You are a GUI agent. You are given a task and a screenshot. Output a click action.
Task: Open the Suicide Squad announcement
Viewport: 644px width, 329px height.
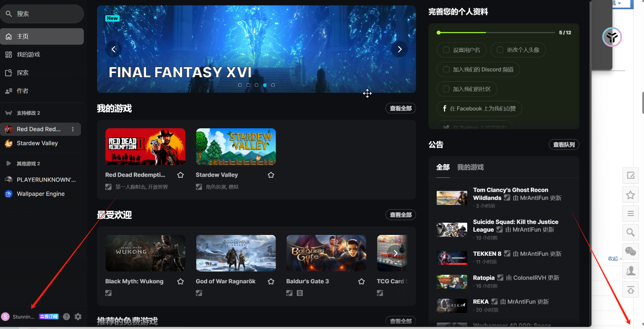tap(504, 229)
